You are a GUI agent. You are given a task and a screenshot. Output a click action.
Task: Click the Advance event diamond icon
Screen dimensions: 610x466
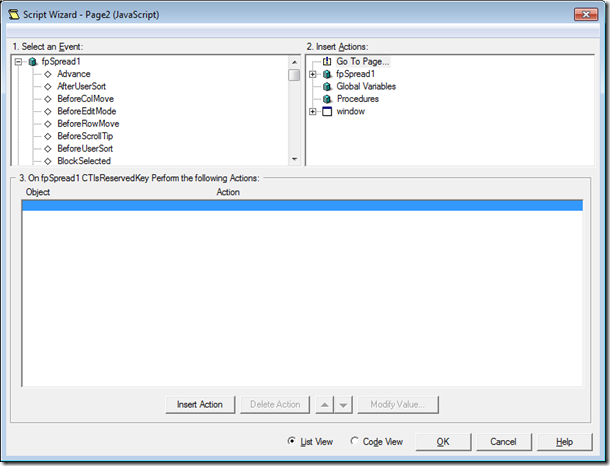click(48, 74)
